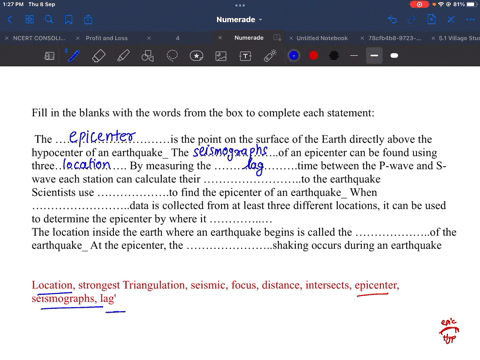This screenshot has width=480, height=360.
Task: Tap the red word 'Triangulation' in word list
Action: (x=154, y=285)
